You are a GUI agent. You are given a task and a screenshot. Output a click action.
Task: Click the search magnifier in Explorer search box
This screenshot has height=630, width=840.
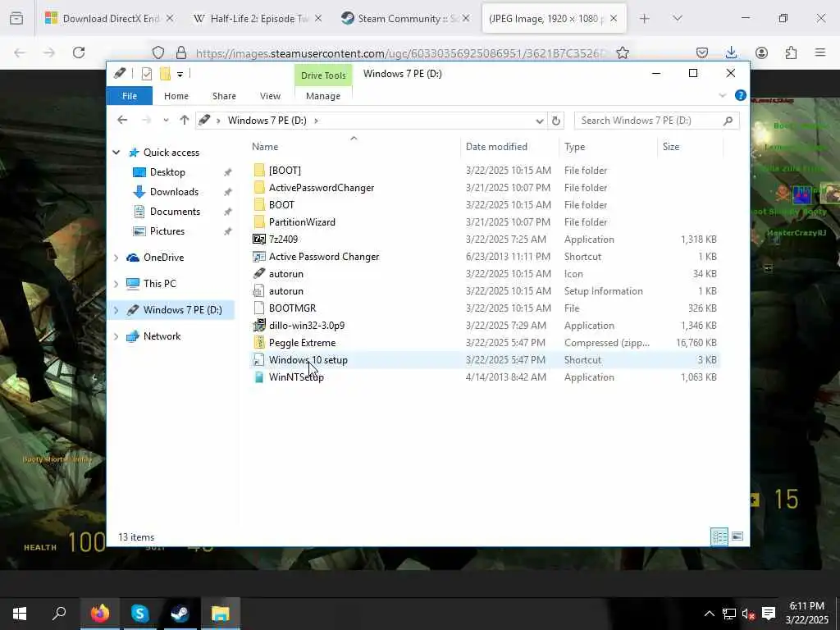[728, 121]
